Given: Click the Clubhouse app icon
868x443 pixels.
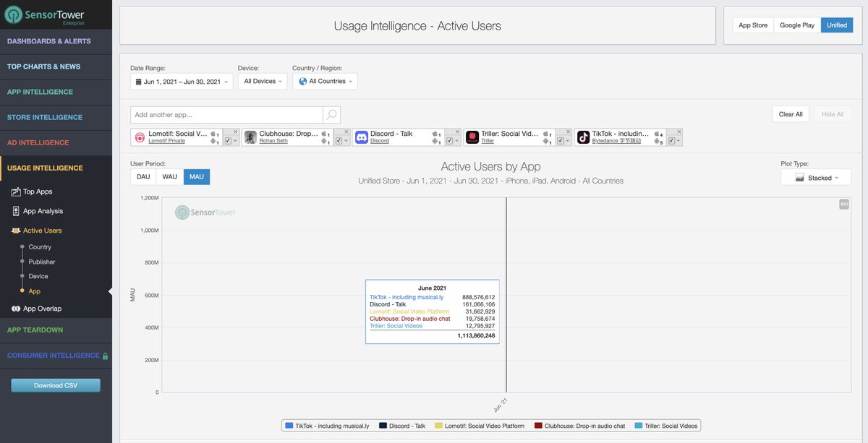Looking at the screenshot, I should coord(250,137).
